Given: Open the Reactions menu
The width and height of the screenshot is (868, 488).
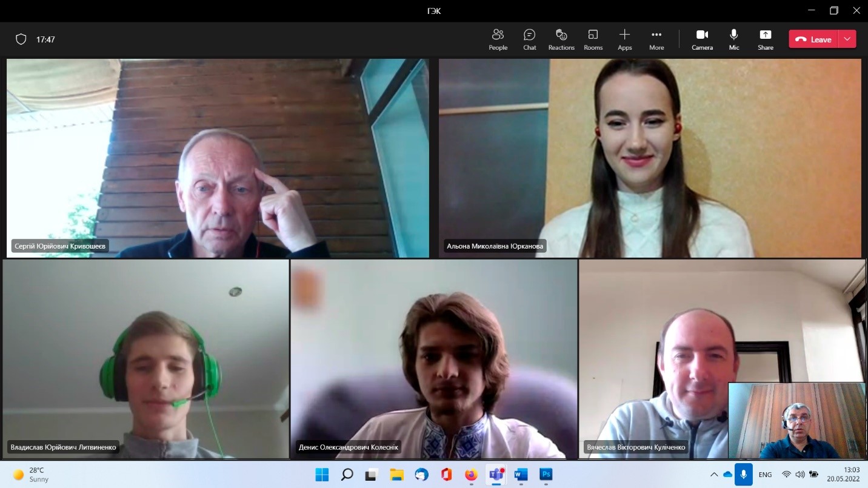Looking at the screenshot, I should tap(561, 39).
